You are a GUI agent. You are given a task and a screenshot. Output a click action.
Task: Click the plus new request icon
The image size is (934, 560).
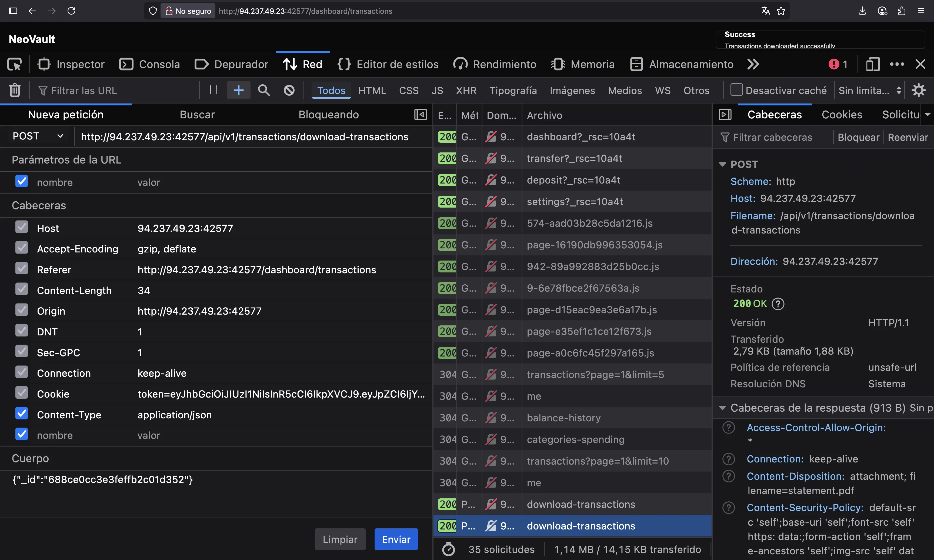(x=238, y=90)
